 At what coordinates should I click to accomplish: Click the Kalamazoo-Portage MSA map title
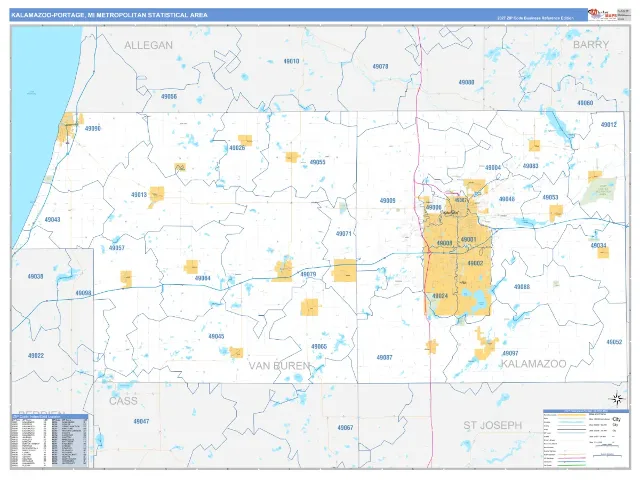click(109, 15)
